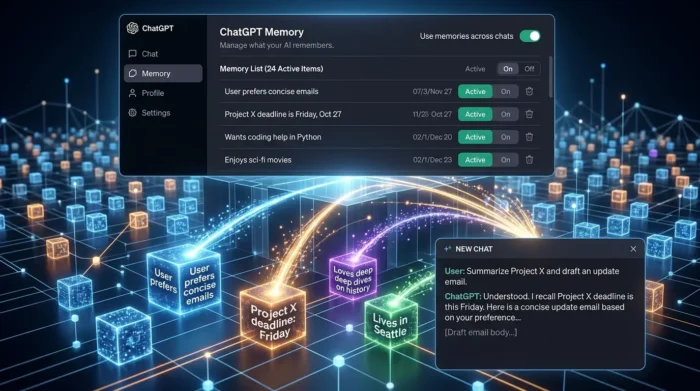Select the Memory sidebar item
Screen dimensions: 700x391
click(x=163, y=73)
